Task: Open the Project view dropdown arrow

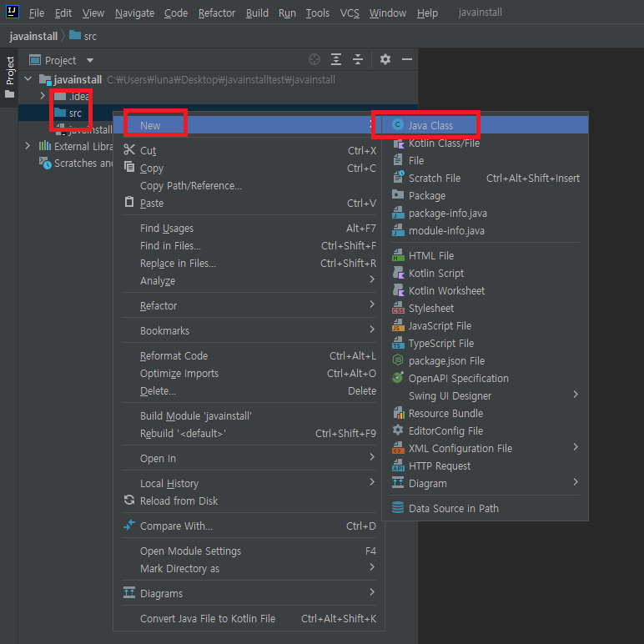Action: [90, 60]
